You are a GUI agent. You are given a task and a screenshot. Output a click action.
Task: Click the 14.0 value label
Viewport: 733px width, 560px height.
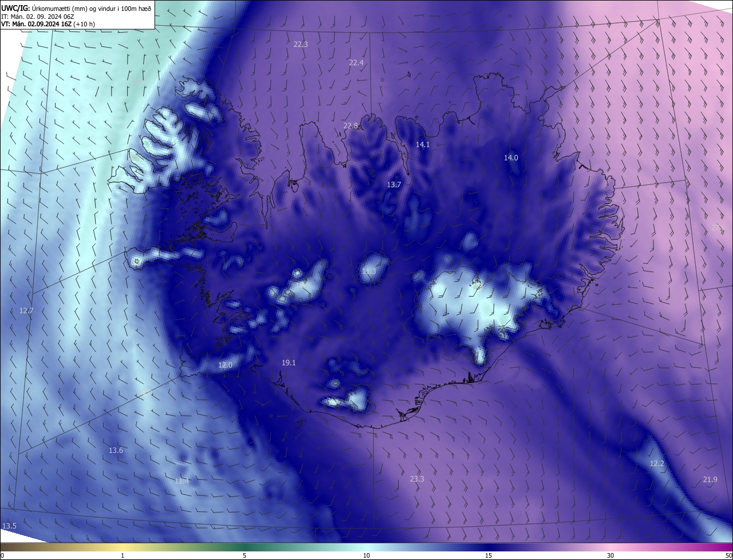point(511,158)
